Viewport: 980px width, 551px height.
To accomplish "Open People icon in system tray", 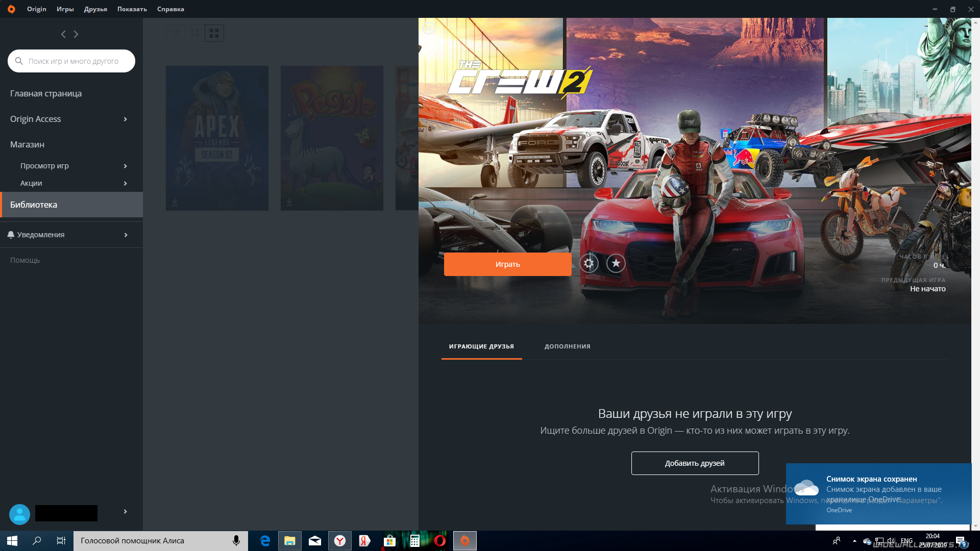I will [x=836, y=541].
